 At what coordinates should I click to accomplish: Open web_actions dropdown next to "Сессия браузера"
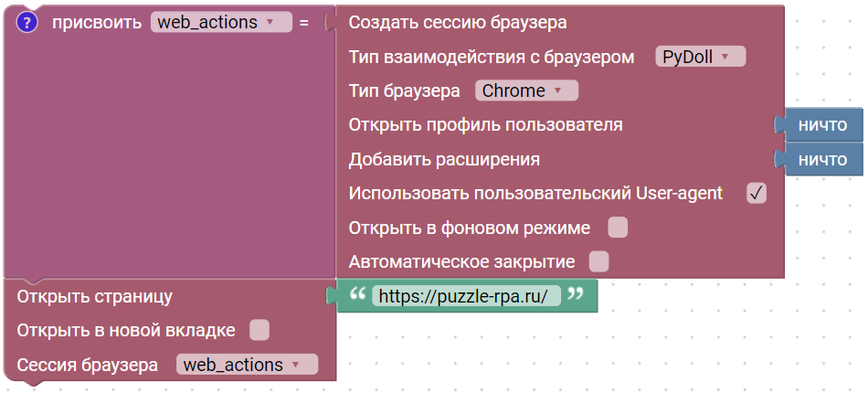click(247, 365)
